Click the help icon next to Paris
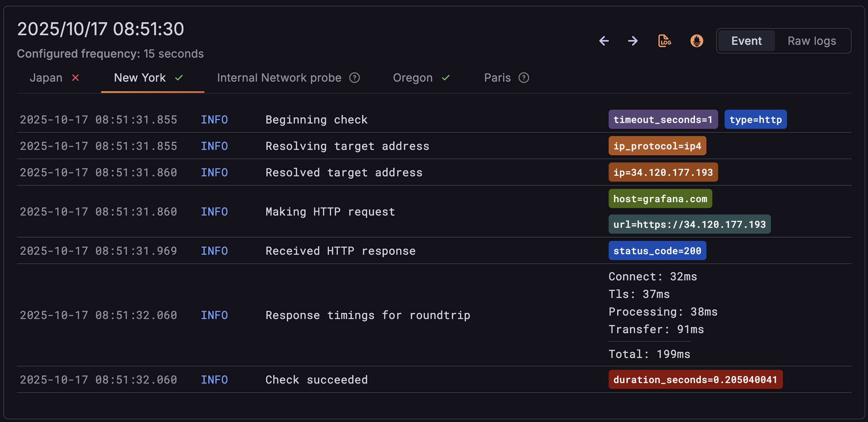The height and width of the screenshot is (422, 868). point(524,78)
